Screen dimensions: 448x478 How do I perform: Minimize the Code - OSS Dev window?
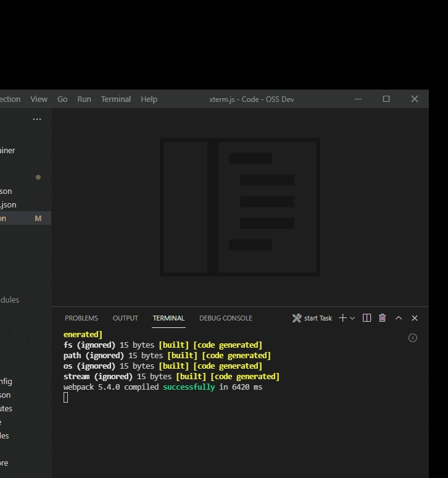(x=358, y=99)
